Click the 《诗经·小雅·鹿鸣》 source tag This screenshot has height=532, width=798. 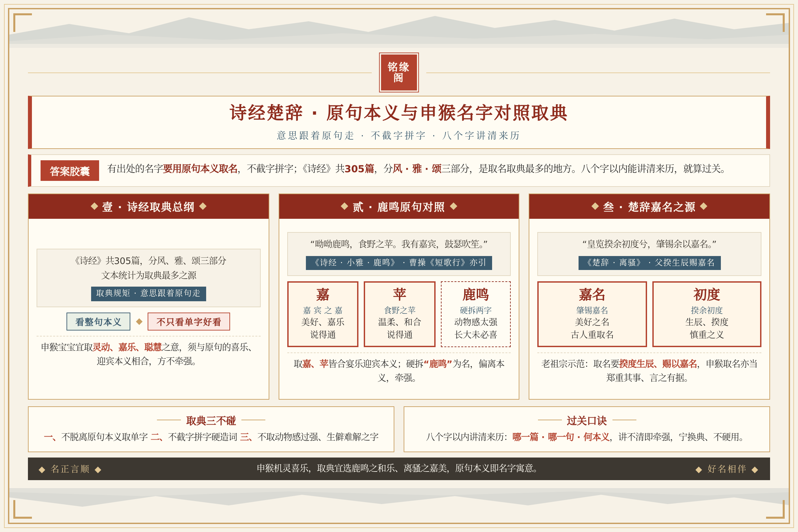click(399, 263)
